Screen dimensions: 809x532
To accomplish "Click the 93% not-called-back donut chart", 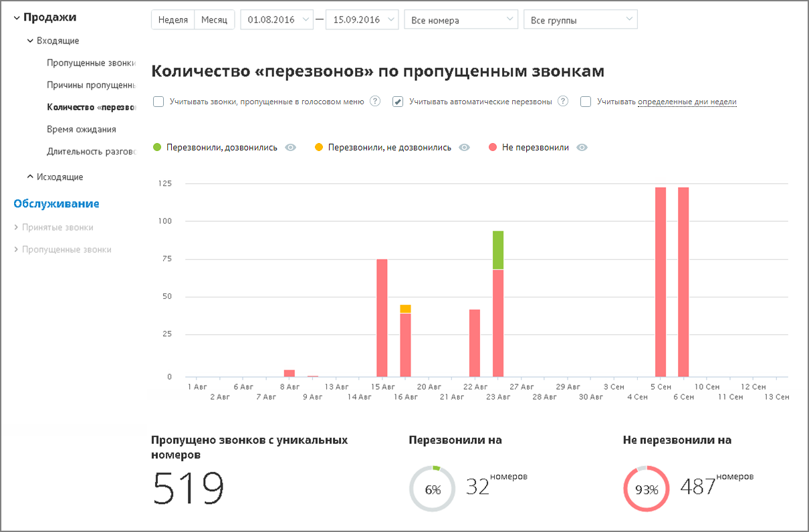I will (647, 489).
